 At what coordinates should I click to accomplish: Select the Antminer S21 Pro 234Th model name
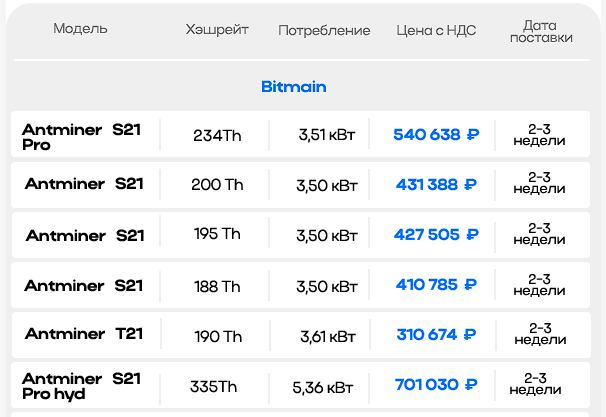(83, 136)
